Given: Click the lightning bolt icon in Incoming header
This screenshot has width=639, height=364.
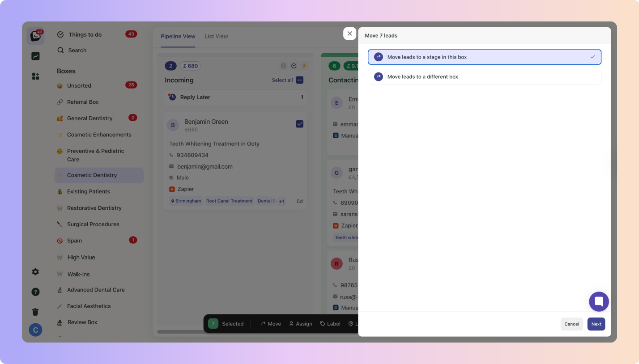Looking at the screenshot, I should tap(304, 66).
